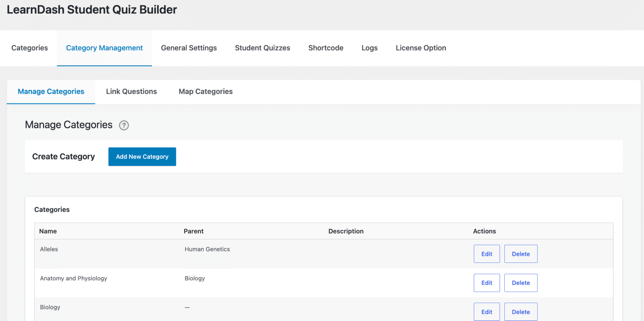Viewport: 644px width, 321px height.
Task: Go to the Shortcode tab
Action: coord(326,48)
